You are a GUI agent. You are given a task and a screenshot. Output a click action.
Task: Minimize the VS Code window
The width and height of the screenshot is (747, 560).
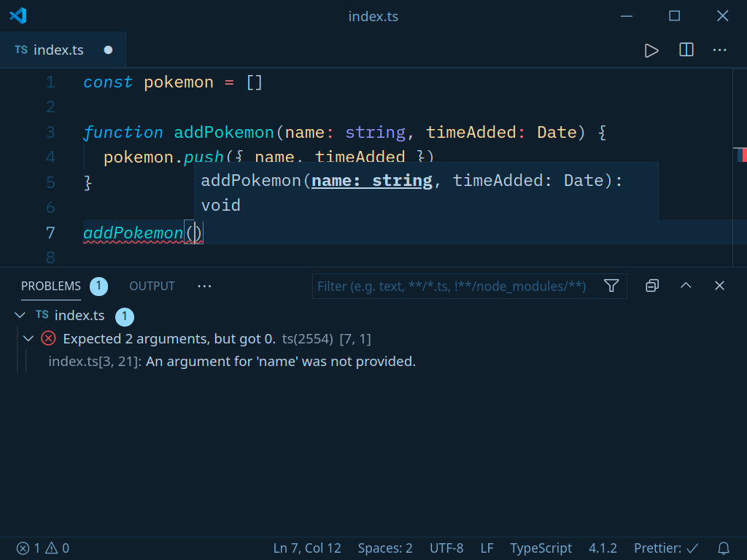[627, 16]
